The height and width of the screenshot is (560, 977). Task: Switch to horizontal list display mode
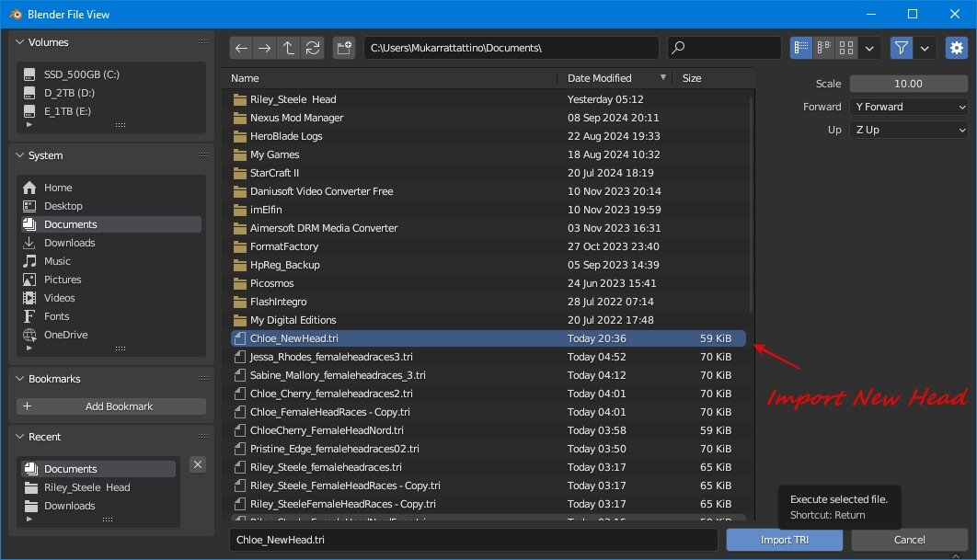[x=822, y=48]
